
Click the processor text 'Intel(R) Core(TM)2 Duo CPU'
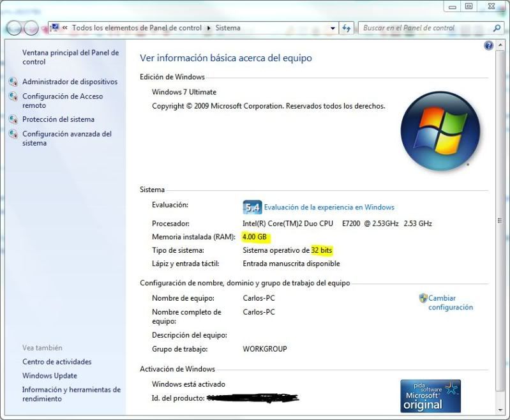288,223
